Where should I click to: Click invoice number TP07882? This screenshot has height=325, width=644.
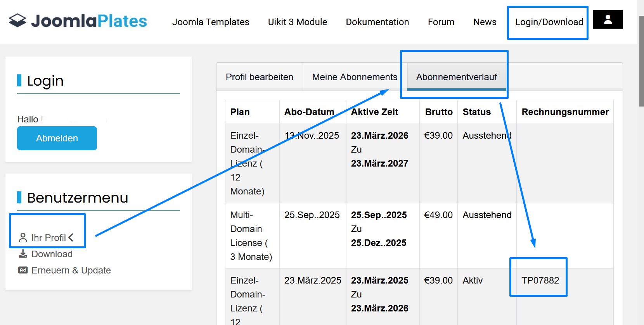pos(540,280)
